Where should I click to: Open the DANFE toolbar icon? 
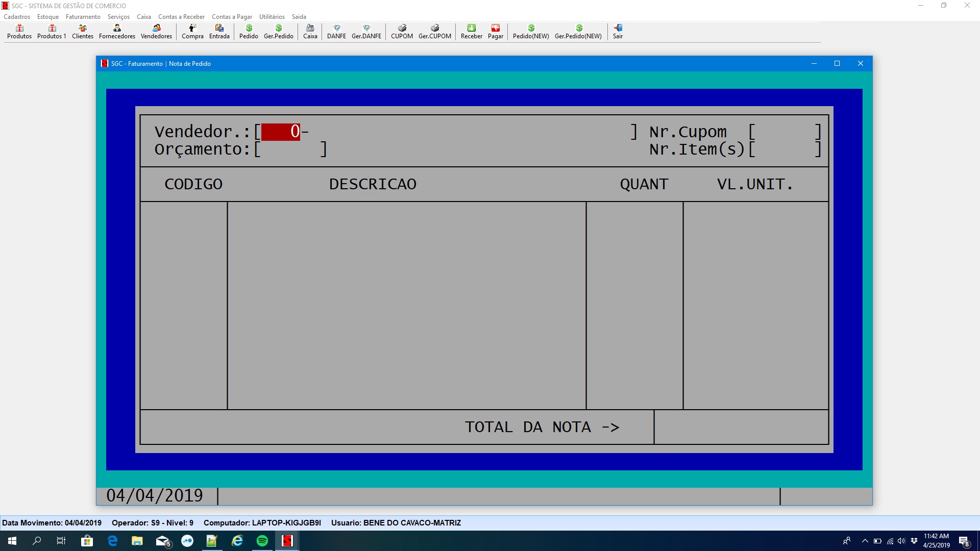(336, 31)
